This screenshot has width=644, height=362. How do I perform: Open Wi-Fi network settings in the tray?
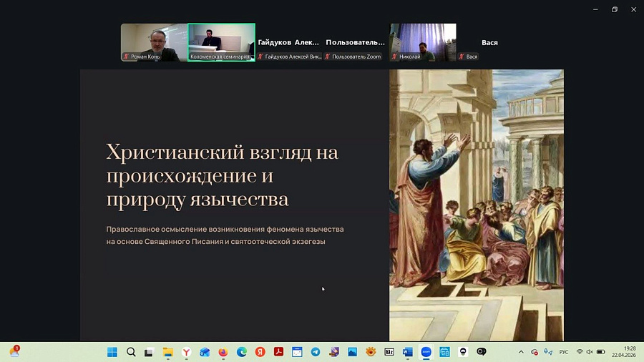[580, 352]
